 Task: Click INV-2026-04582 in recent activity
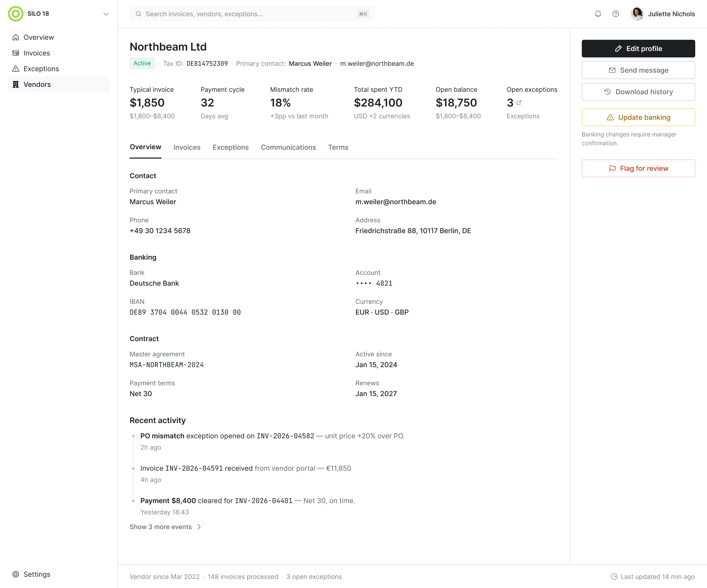(285, 436)
